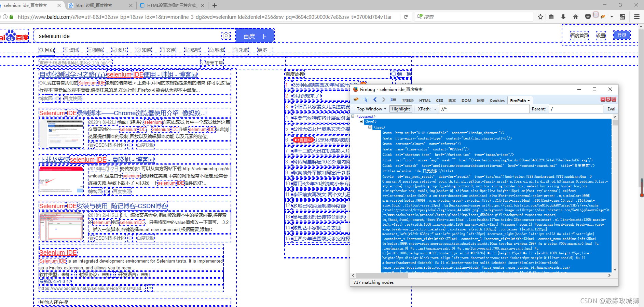Toggle the Highlight button in FirePath
Image resolution: width=644 pixels, height=307 pixels.
pos(401,109)
